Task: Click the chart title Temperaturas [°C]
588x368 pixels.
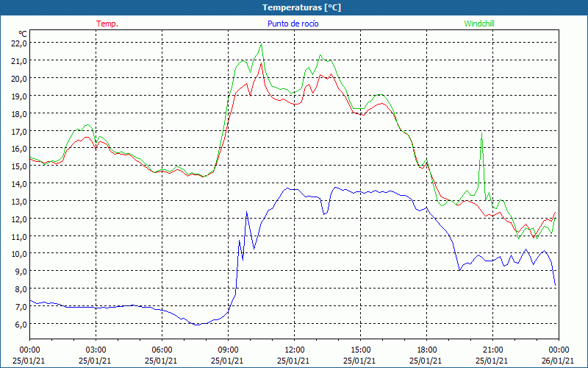Action: click(301, 7)
